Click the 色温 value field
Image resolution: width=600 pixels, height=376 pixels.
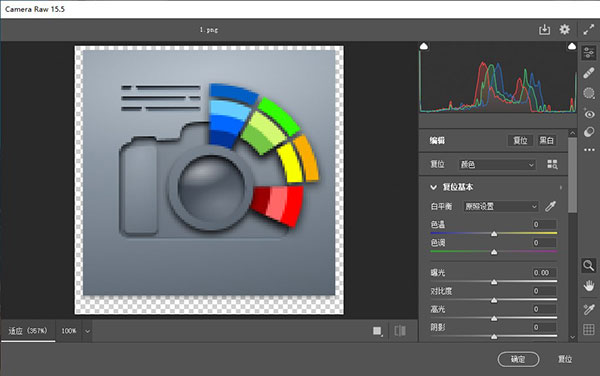pyautogui.click(x=545, y=225)
